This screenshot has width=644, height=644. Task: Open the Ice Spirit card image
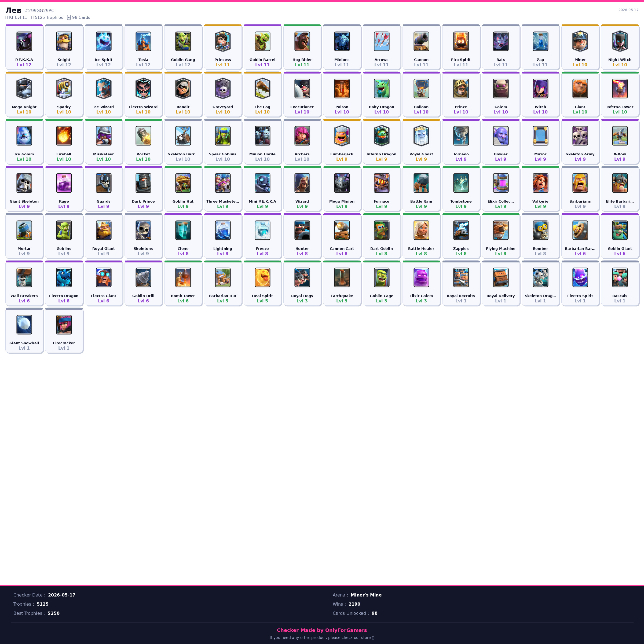(x=103, y=41)
